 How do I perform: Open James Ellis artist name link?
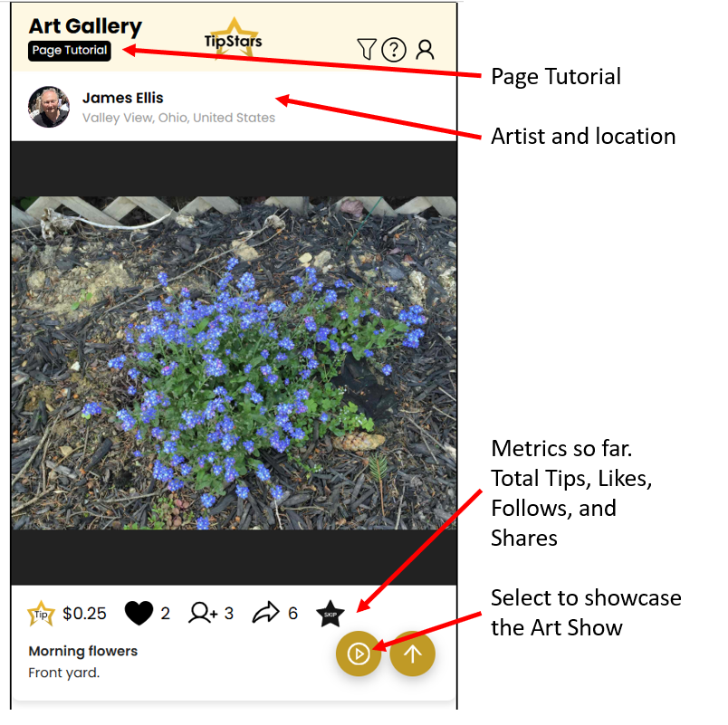[x=123, y=98]
